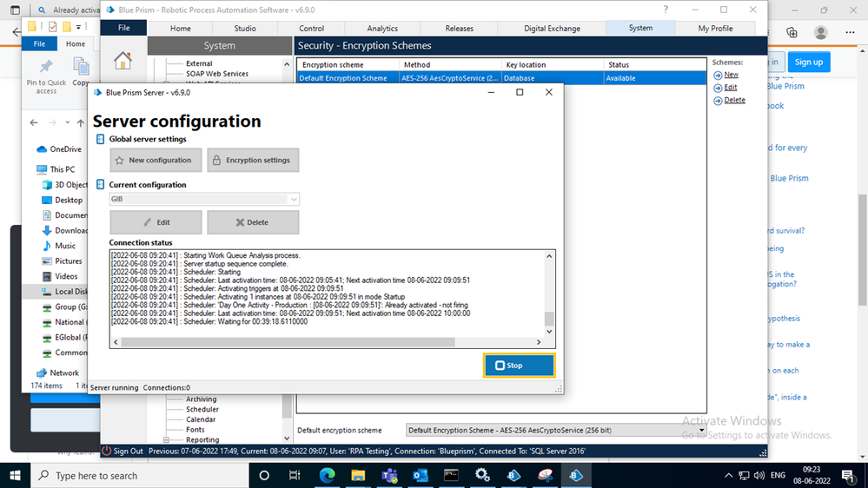868x488 pixels.
Task: Open the New encryption scheme link
Action: 732,75
